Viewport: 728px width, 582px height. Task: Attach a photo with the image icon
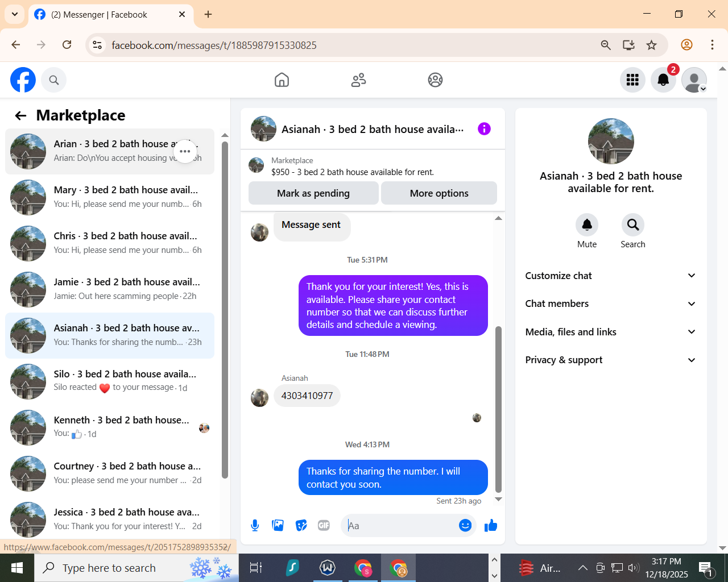pos(278,526)
